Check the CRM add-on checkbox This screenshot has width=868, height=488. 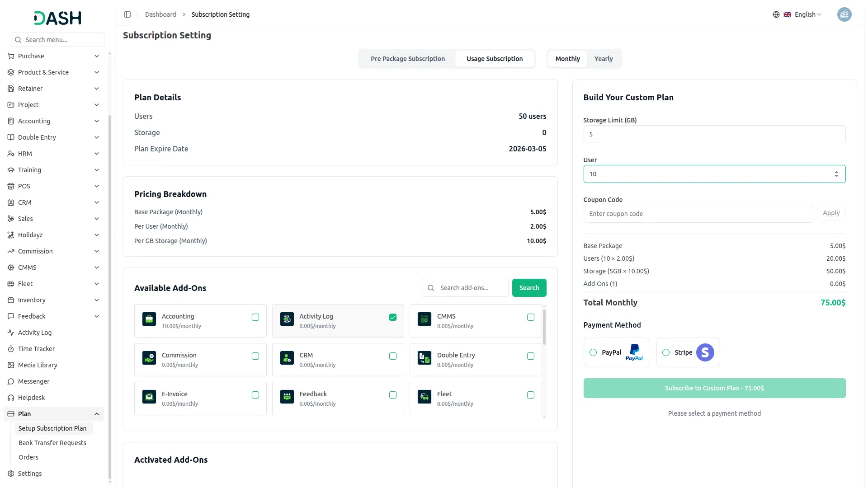point(393,356)
